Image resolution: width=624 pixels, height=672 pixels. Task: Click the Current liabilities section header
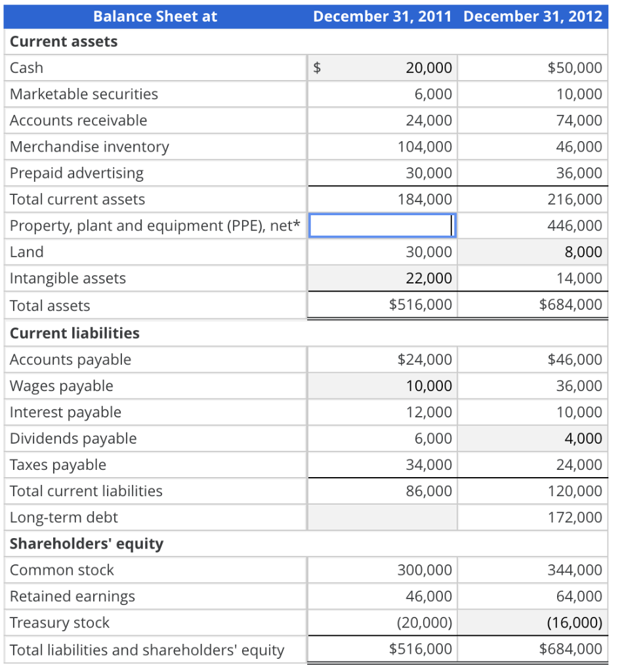[x=74, y=333]
